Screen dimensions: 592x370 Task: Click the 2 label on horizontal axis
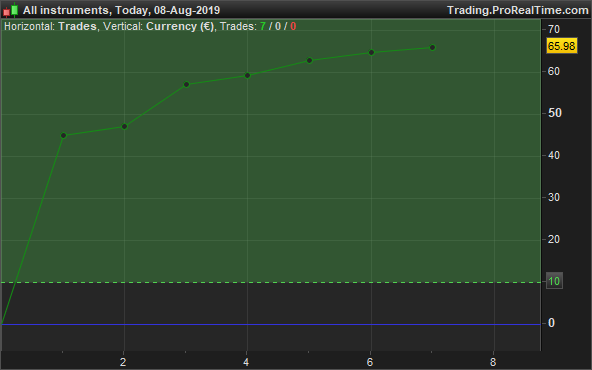[x=123, y=362]
